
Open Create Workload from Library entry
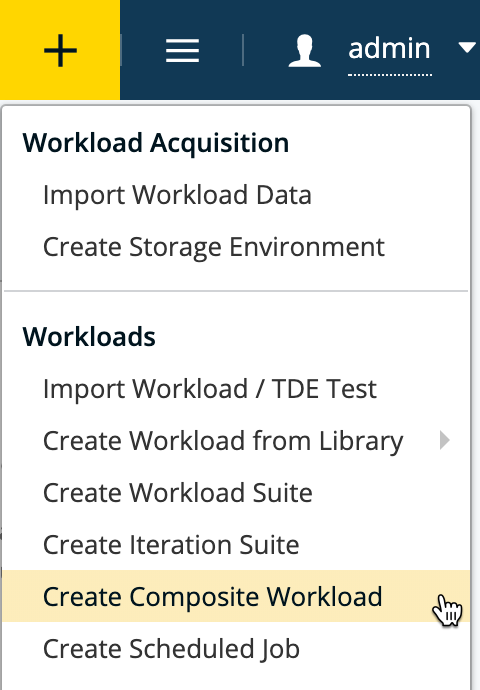[x=223, y=441]
